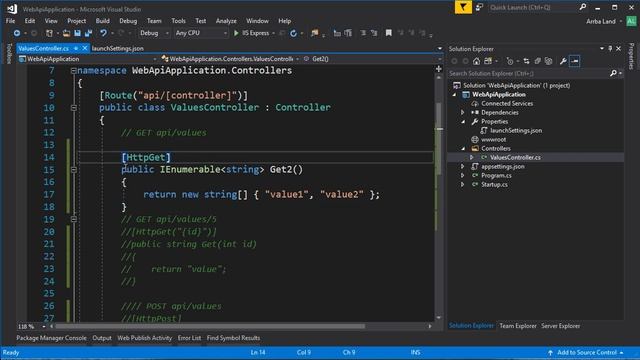The height and width of the screenshot is (360, 640).
Task: Click Collapse All icon in Solution Explorer
Action: point(538,61)
